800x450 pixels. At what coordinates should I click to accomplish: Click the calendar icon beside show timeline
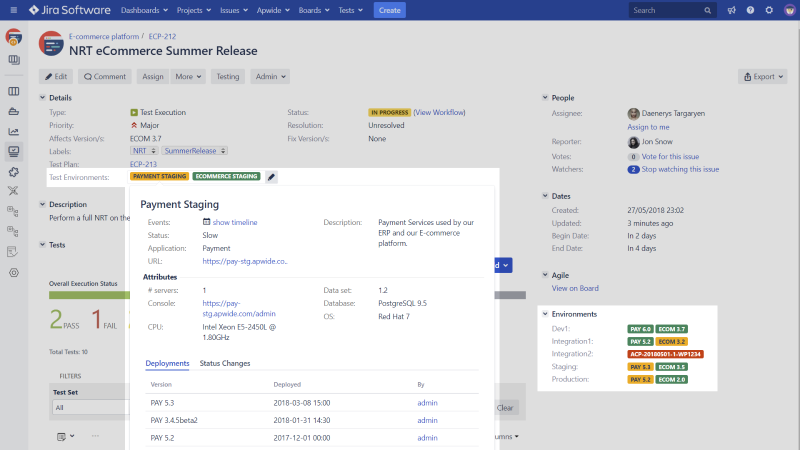[206, 222]
